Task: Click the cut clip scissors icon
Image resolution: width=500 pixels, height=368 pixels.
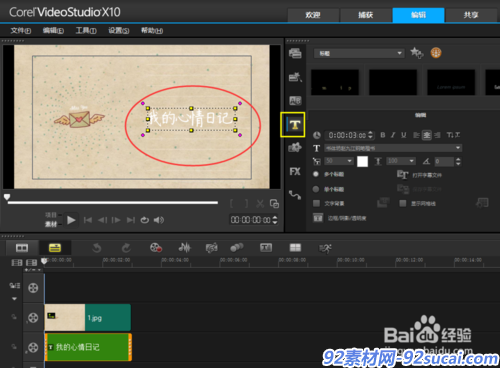Action: 260,203
